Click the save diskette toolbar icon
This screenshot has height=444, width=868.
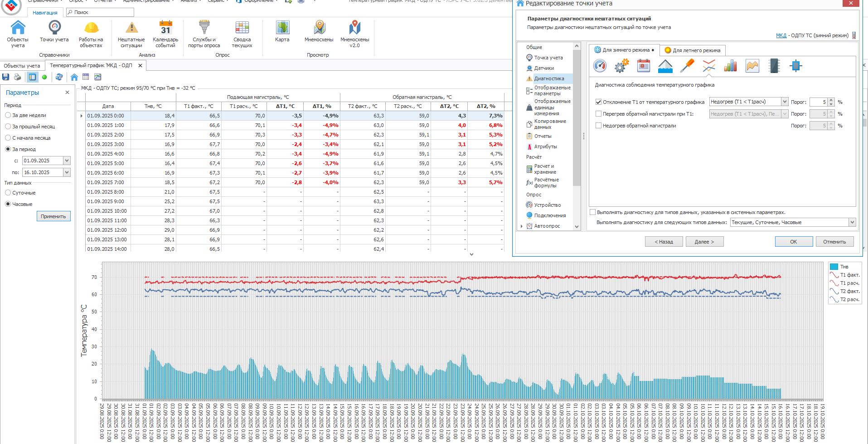click(x=6, y=77)
